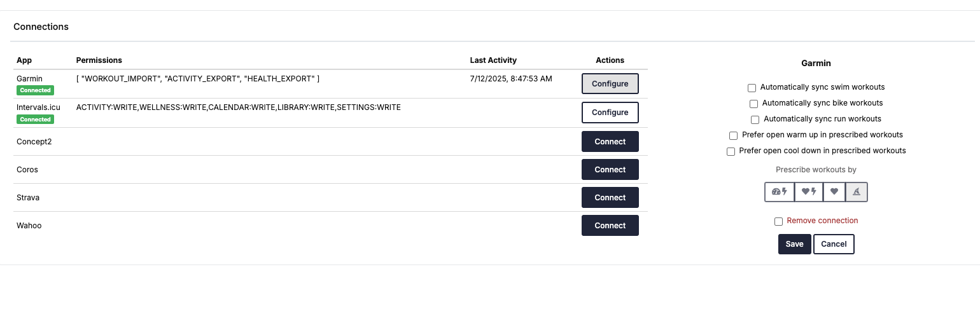980x323 pixels.
Task: Open Configure for Intervals.icu
Action: pos(610,113)
